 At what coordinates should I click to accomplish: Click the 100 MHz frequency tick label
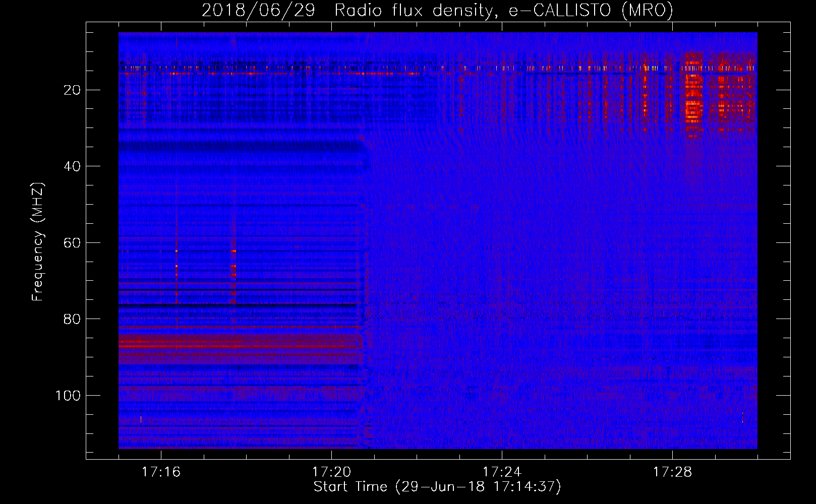(68, 396)
